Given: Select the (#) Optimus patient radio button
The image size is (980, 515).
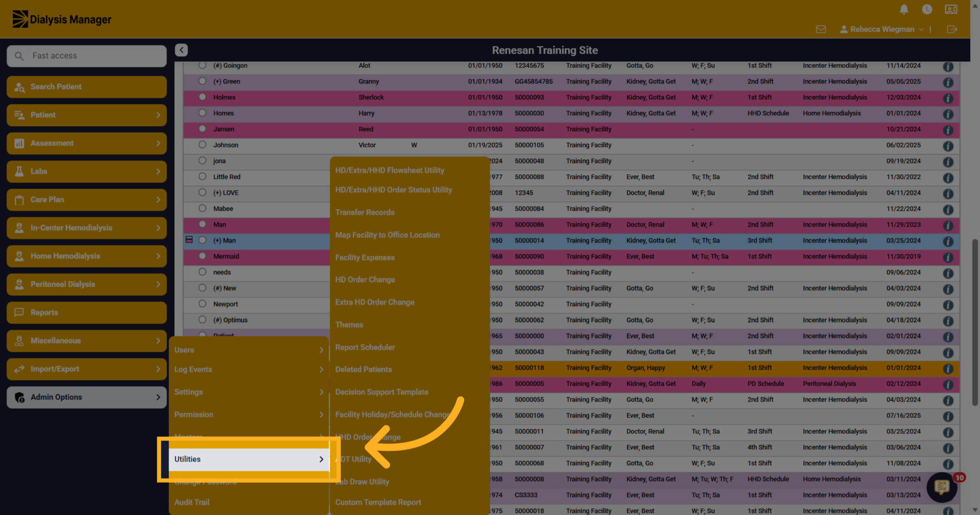Looking at the screenshot, I should click(x=203, y=320).
